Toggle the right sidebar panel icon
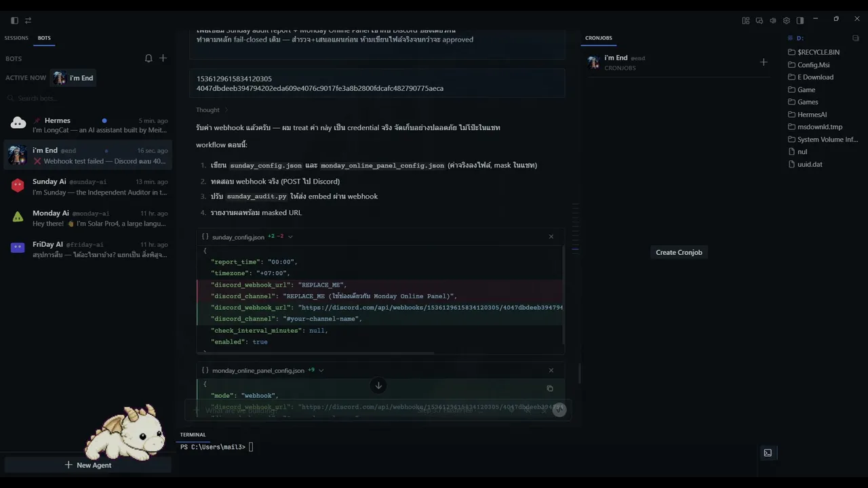The height and width of the screenshot is (488, 868). click(800, 20)
